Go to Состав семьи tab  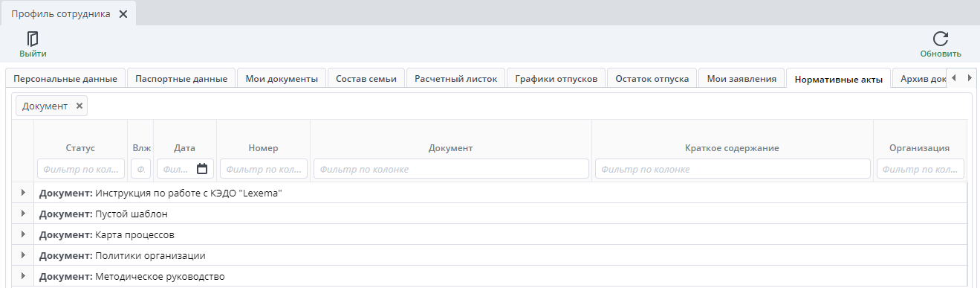[366, 78]
